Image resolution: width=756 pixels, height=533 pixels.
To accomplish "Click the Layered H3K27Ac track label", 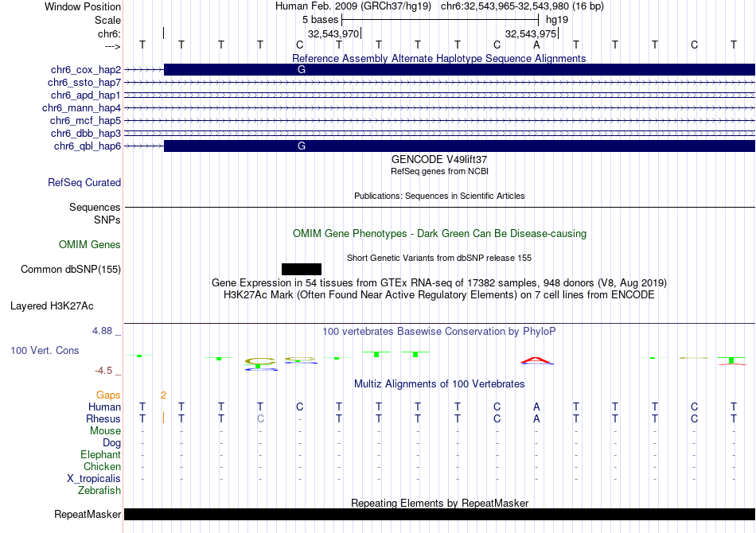I will pos(52,306).
